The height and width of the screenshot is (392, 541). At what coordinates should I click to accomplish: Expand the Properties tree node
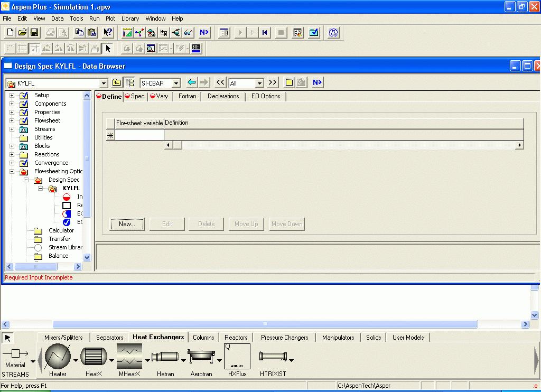(x=12, y=112)
